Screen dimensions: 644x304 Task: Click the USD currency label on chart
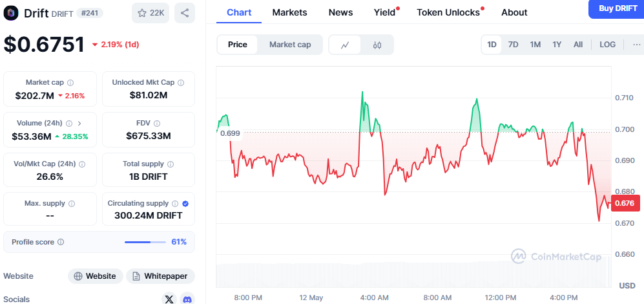point(627,285)
